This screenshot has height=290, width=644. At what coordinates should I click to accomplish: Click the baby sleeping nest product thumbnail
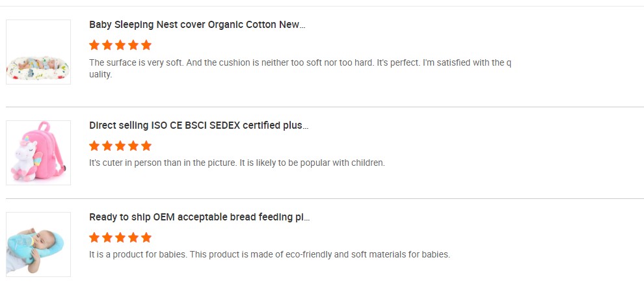pyautogui.click(x=38, y=52)
